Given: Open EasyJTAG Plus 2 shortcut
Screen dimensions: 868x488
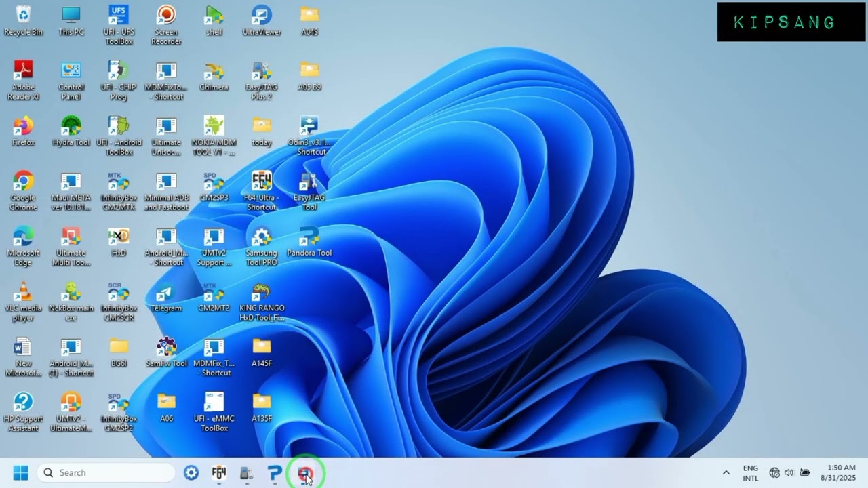Looking at the screenshot, I should click(x=262, y=81).
